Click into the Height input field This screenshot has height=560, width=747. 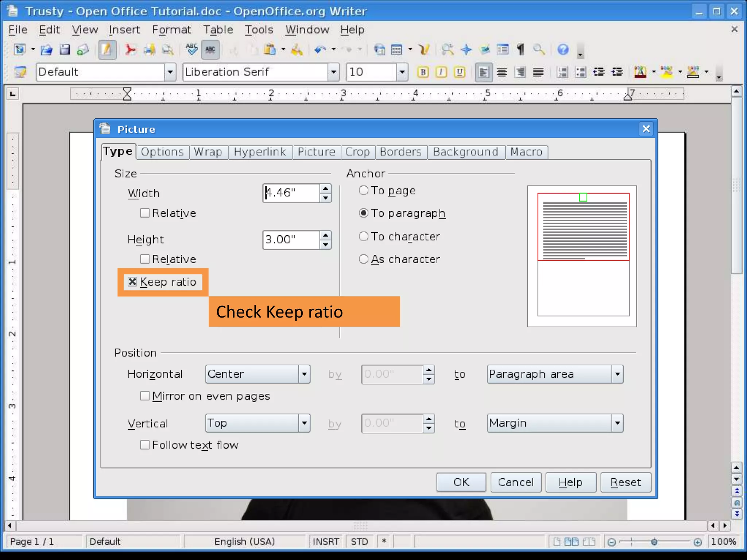click(291, 240)
